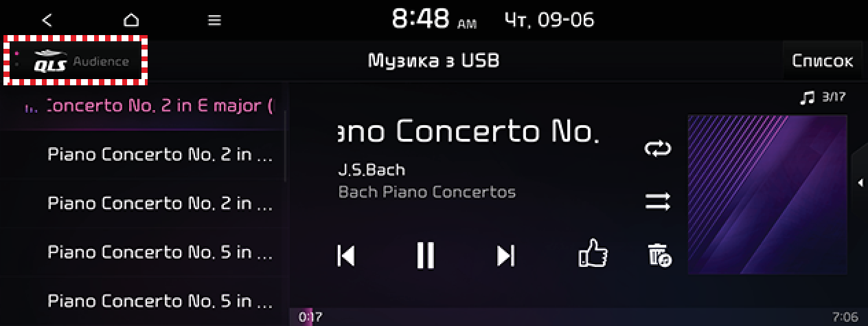This screenshot has width=868, height=326.
Task: Skip to the next track
Action: click(x=505, y=255)
